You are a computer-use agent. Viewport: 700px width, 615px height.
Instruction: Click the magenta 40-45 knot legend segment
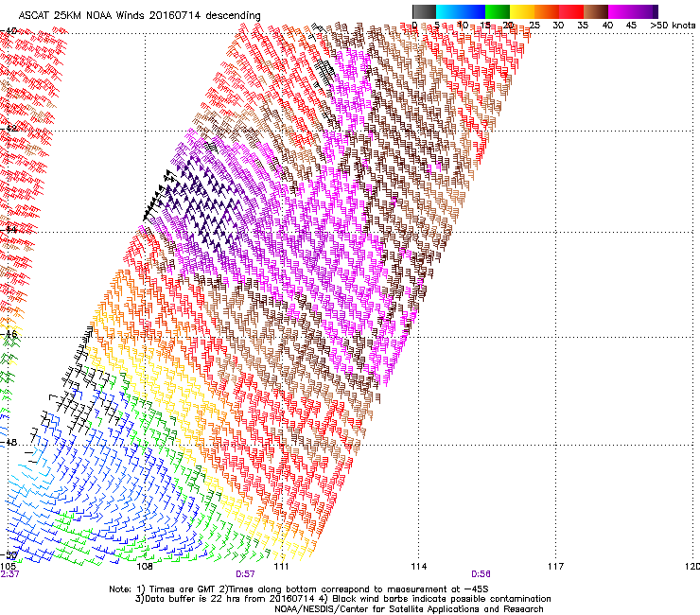click(621, 11)
